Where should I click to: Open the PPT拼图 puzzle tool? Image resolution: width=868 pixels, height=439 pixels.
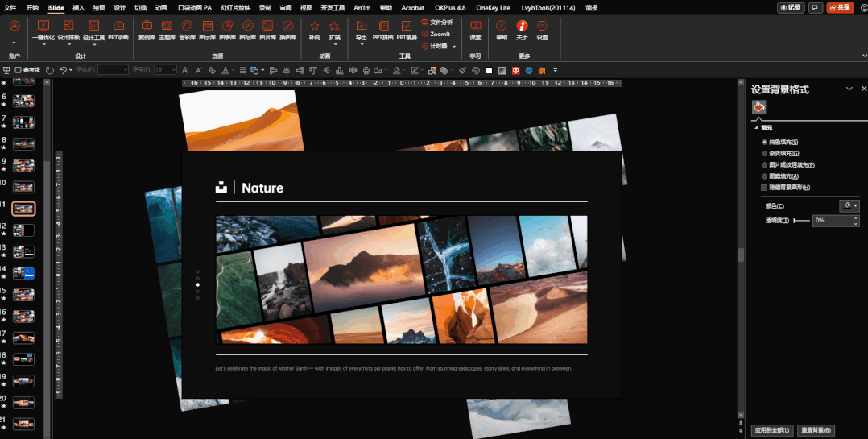coord(383,31)
